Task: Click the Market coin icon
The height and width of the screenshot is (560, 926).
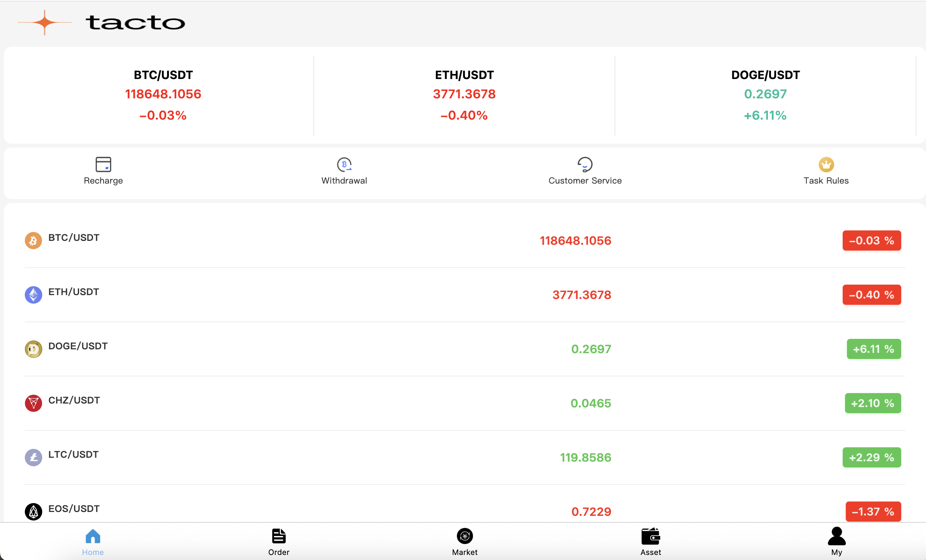Action: click(x=465, y=536)
